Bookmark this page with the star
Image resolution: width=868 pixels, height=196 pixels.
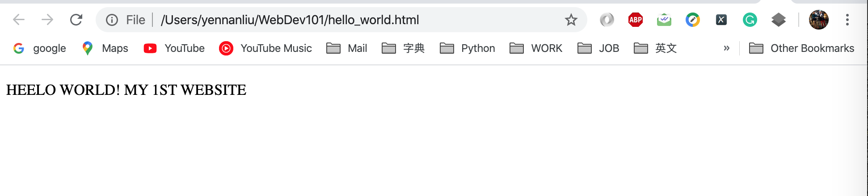click(x=571, y=20)
